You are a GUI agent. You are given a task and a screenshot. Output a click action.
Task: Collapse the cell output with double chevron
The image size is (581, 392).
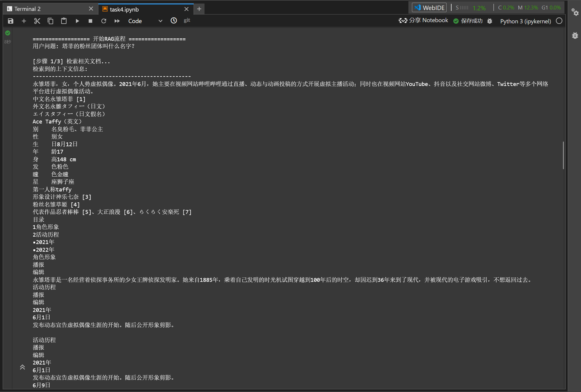point(22,367)
